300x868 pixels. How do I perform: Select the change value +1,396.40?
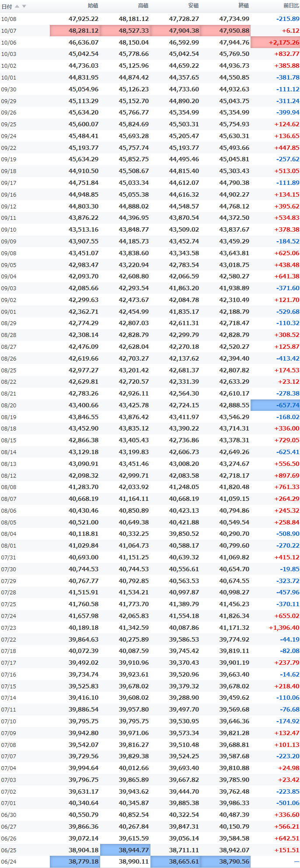click(x=284, y=628)
